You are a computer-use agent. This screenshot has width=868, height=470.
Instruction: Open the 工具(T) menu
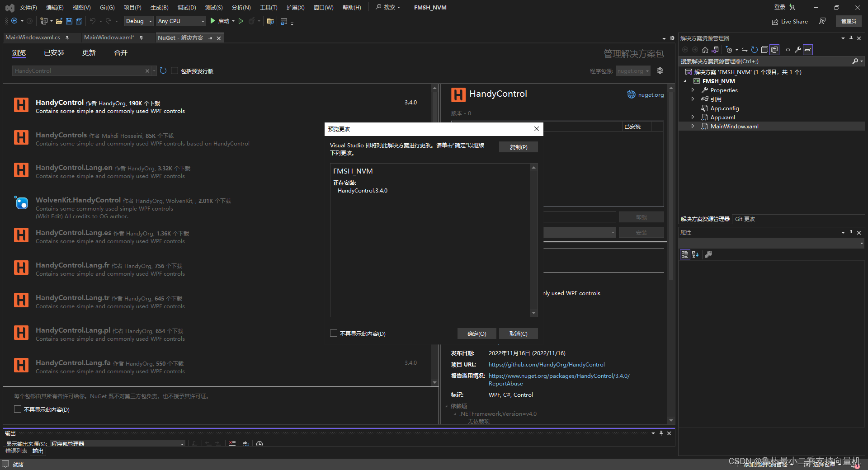(269, 7)
